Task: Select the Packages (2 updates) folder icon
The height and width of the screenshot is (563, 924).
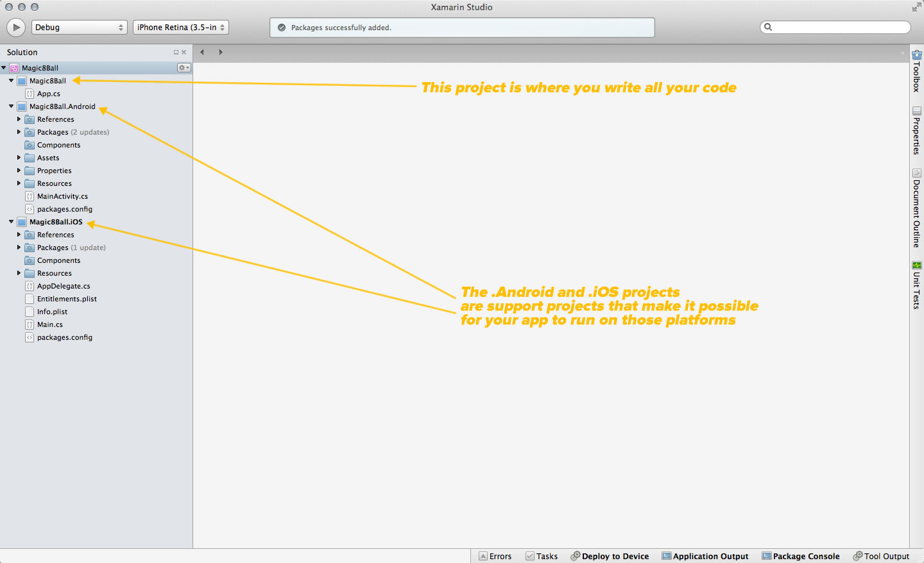Action: click(x=30, y=132)
